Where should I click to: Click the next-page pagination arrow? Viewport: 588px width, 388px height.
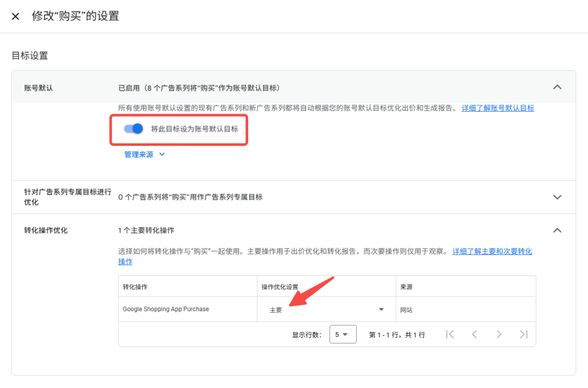pyautogui.click(x=499, y=334)
